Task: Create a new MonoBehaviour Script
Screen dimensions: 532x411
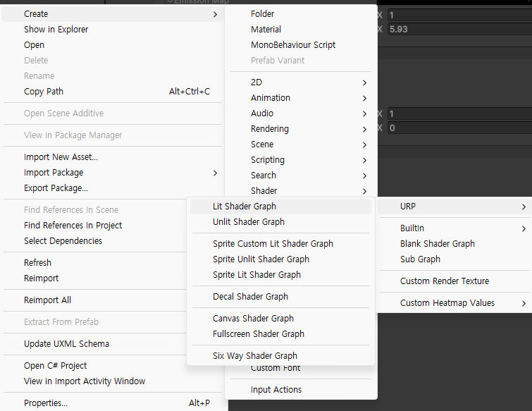Action: coord(293,45)
